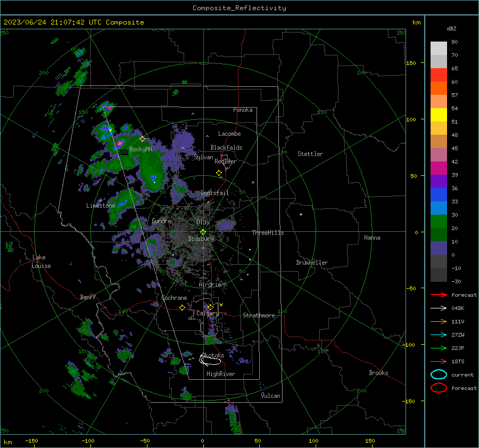Click the Innisfail city label
Viewport: 479px width, 448px height.
pyautogui.click(x=214, y=193)
